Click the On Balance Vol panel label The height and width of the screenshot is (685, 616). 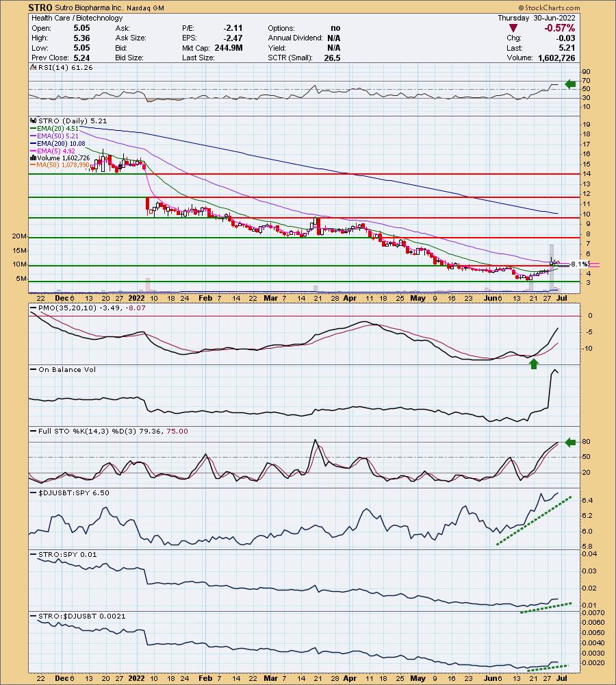(67, 369)
